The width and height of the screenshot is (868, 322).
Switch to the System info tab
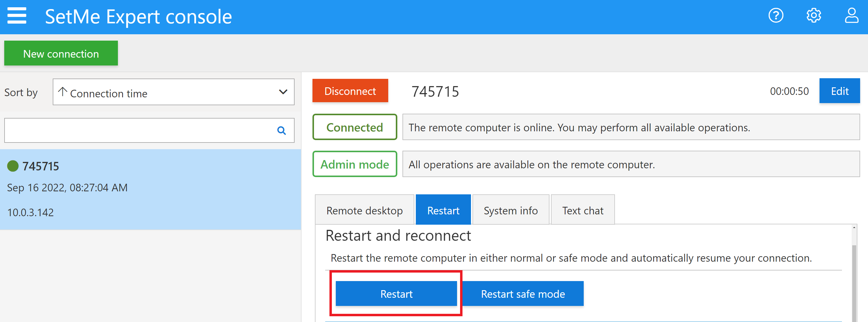tap(510, 210)
